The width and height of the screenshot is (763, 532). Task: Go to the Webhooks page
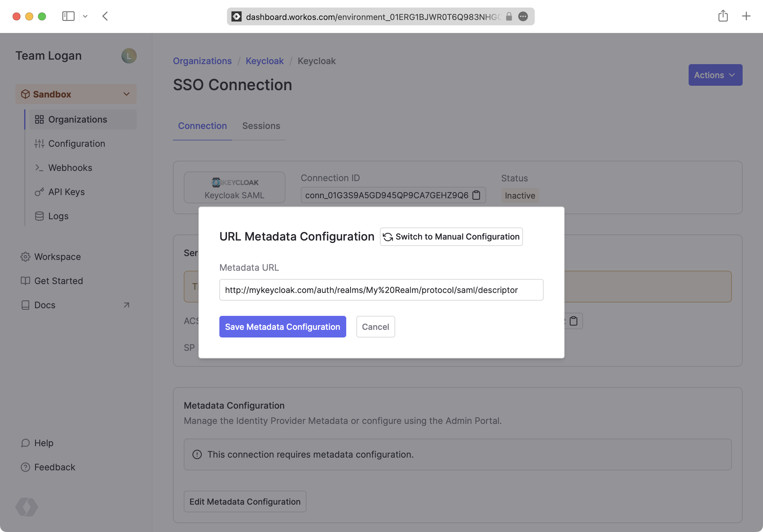pos(70,168)
